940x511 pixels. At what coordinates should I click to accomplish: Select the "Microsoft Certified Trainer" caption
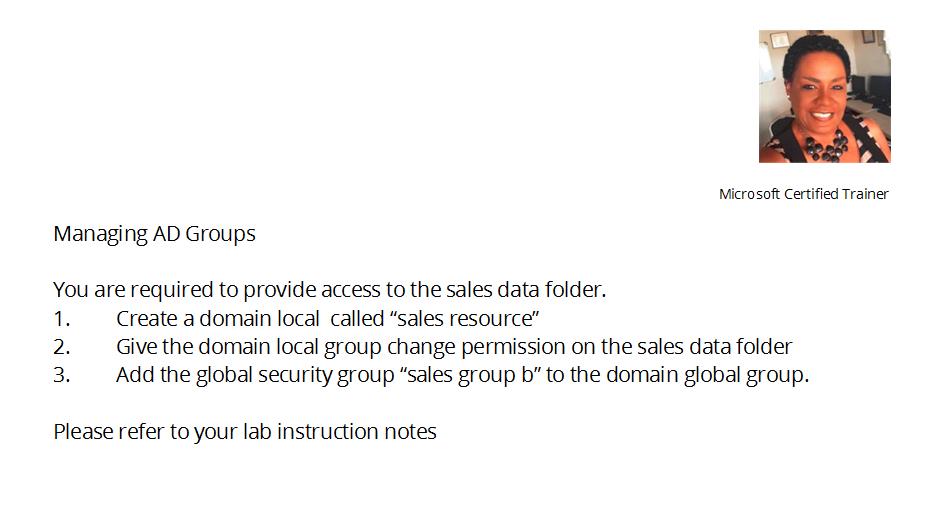click(x=803, y=194)
